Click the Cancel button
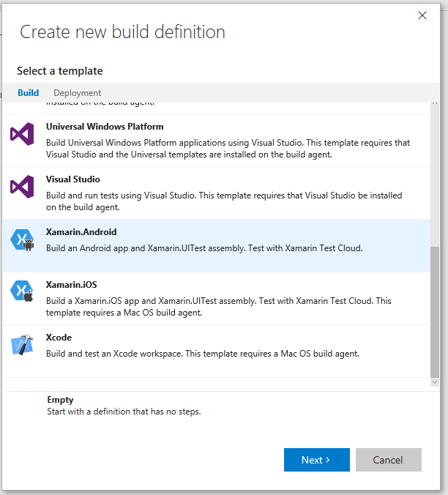This screenshot has height=495, width=448. point(389,460)
